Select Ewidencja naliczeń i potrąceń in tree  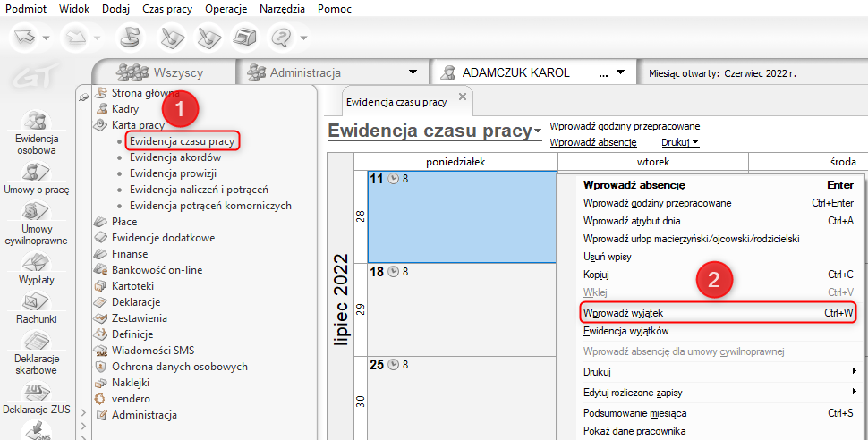pos(199,190)
